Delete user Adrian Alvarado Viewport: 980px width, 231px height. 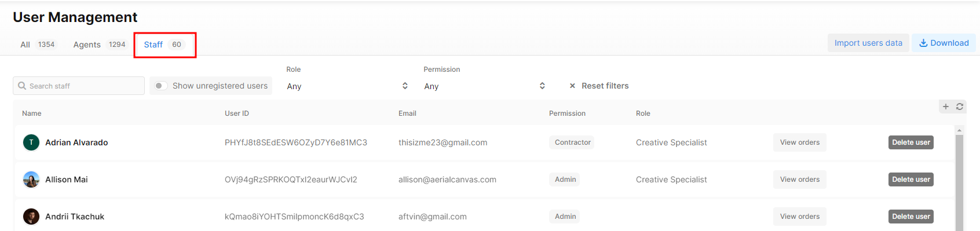pos(911,142)
